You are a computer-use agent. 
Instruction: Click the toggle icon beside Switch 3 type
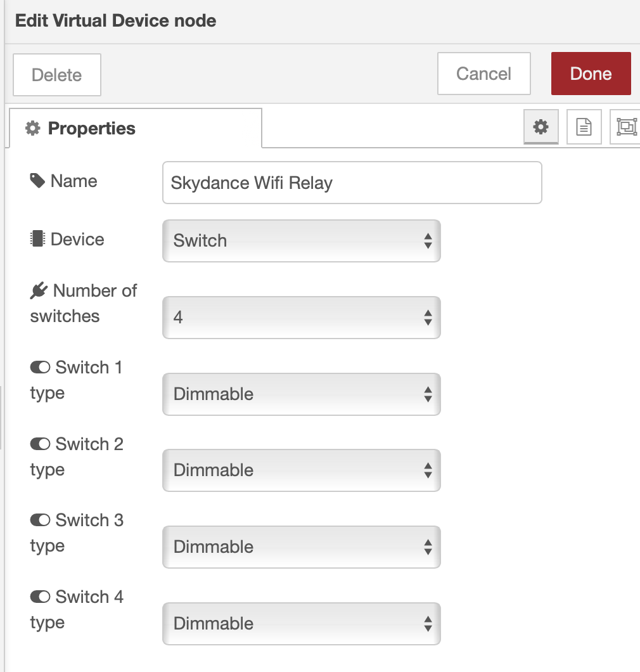(40, 520)
